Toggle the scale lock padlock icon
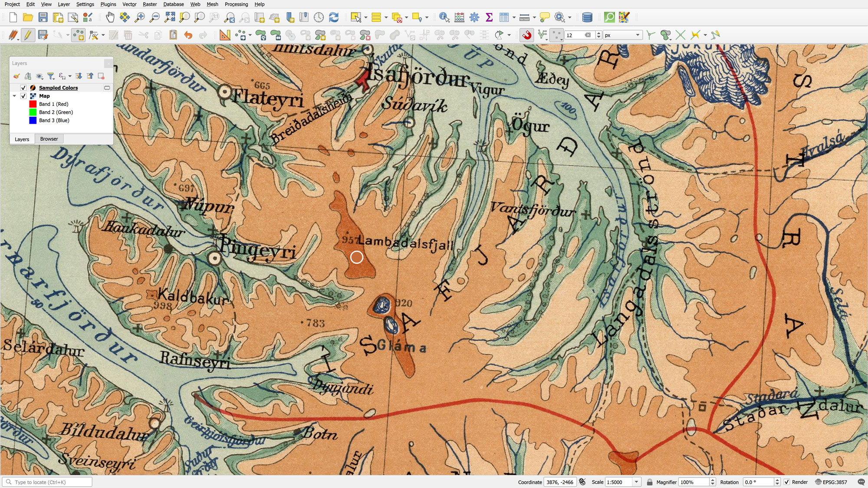Viewport: 868px width, 488px height. (649, 482)
